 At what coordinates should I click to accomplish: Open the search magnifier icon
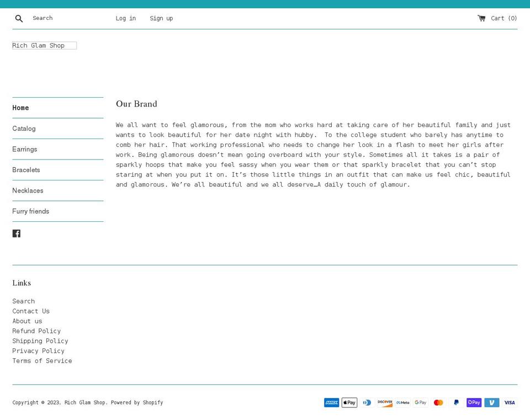tap(19, 18)
